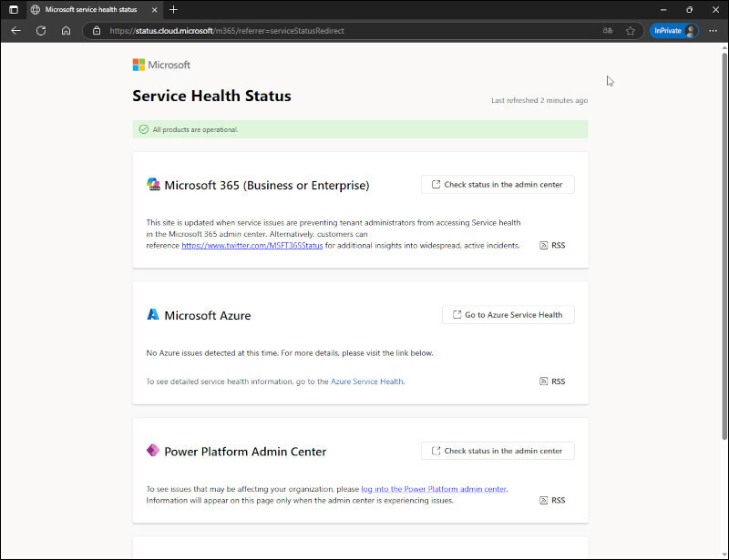Click the Service Health Status heading
The image size is (729, 560).
[x=212, y=96]
